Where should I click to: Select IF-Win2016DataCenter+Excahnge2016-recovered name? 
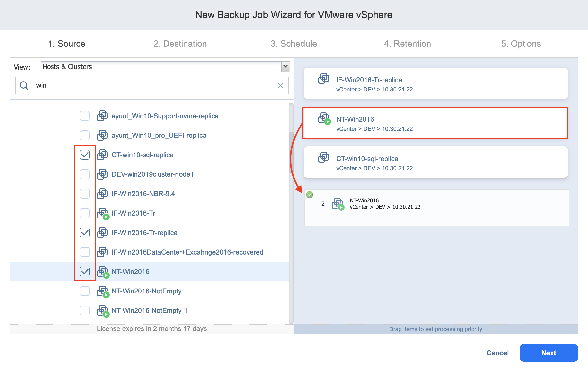(x=187, y=252)
